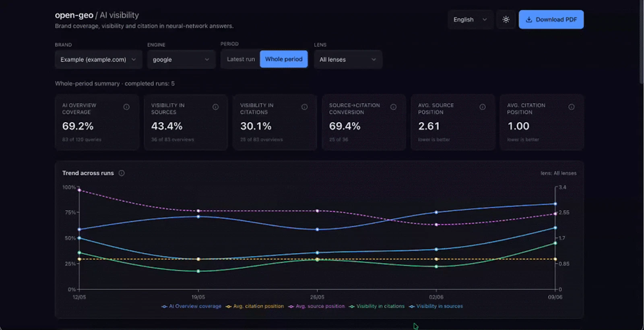Click the open-geo breadcrumb title
This screenshot has width=644, height=330.
pyautogui.click(x=74, y=15)
